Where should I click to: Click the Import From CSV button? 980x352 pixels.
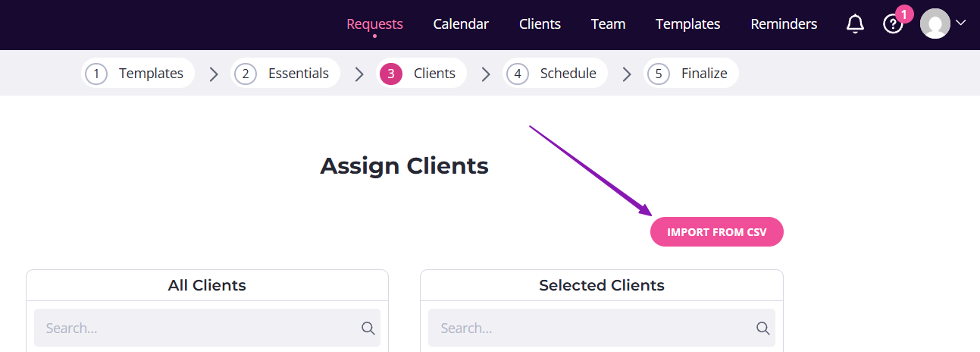coord(717,232)
